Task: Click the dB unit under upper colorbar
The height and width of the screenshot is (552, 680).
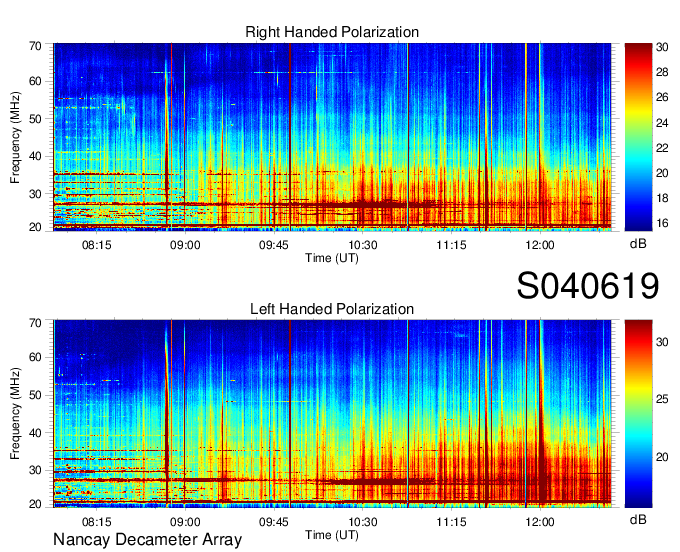Action: (x=638, y=244)
